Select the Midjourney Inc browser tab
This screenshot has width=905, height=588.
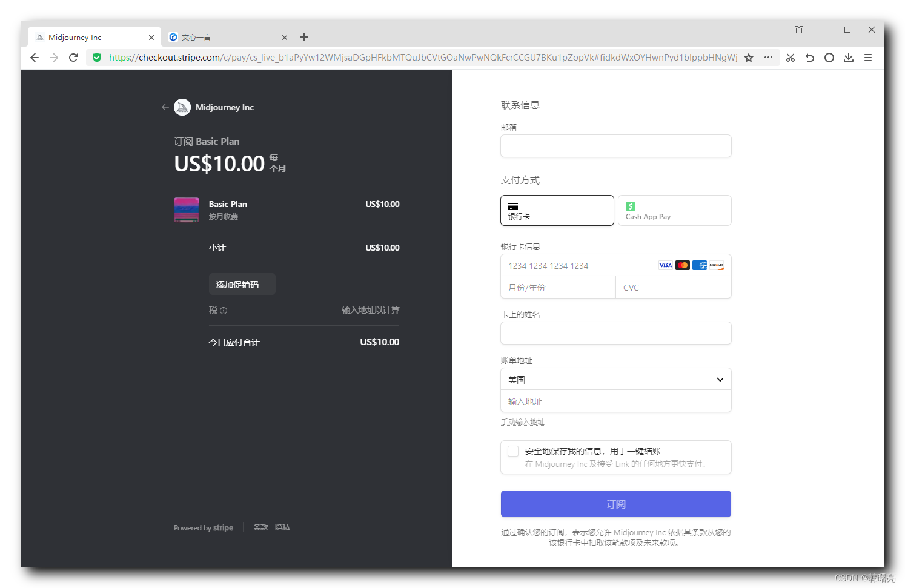pyautogui.click(x=94, y=37)
